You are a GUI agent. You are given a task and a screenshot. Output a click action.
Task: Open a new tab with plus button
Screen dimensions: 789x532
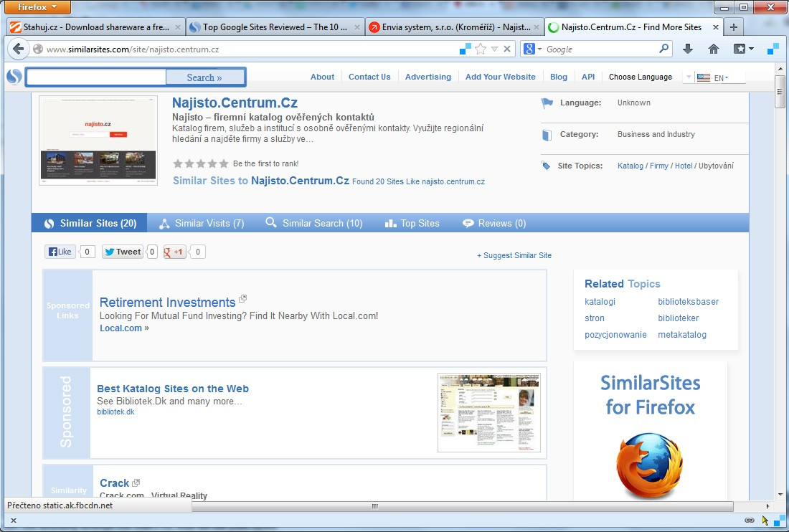point(734,27)
